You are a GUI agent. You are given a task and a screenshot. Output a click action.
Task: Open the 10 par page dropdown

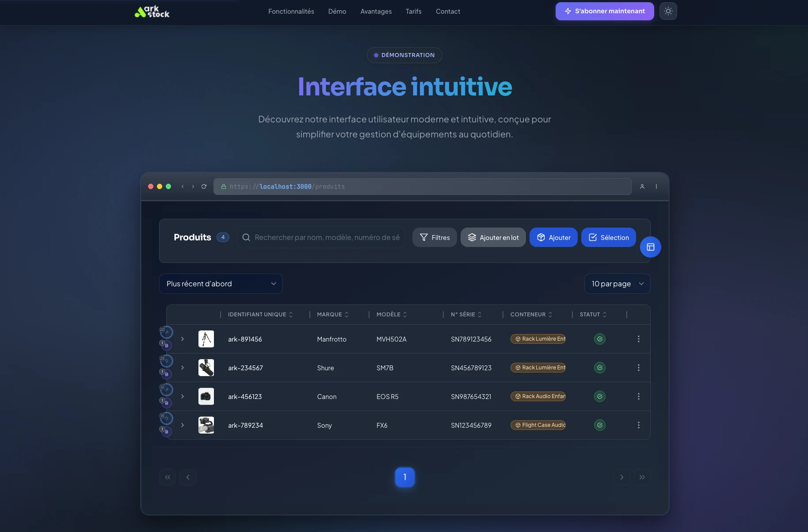tap(617, 284)
